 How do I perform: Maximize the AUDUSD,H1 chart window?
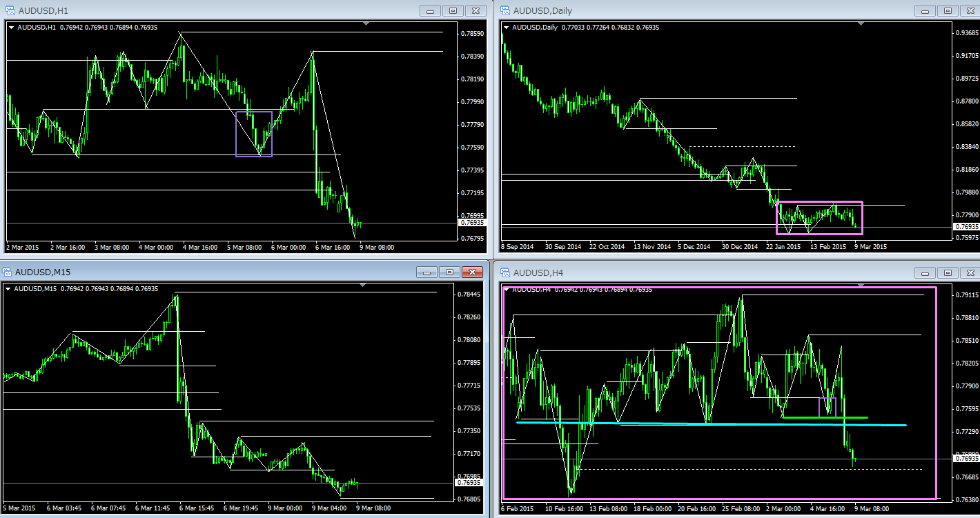453,10
